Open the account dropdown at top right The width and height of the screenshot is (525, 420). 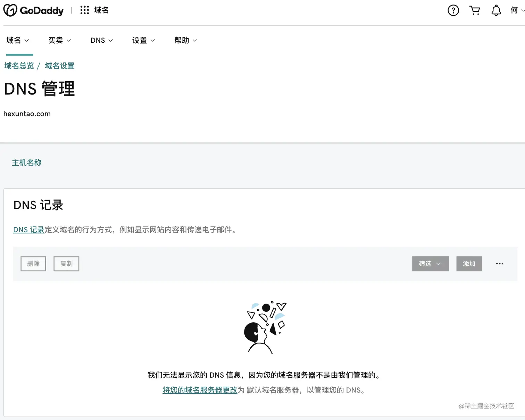tap(517, 10)
